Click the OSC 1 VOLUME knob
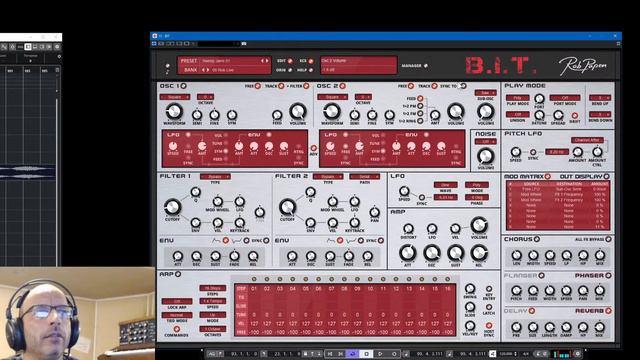Viewport: 640px width, 360px height. [298, 111]
